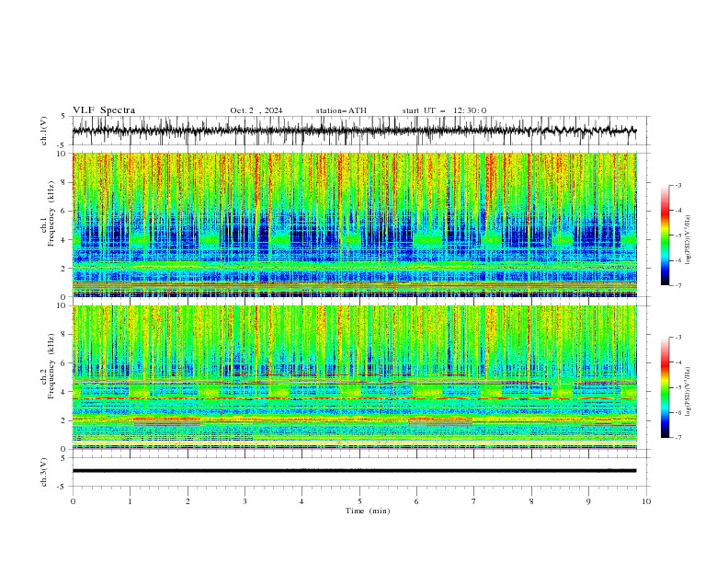Click the ch.2 log(PSD) colorbar label
This screenshot has height=563, width=728.
pyautogui.click(x=688, y=392)
